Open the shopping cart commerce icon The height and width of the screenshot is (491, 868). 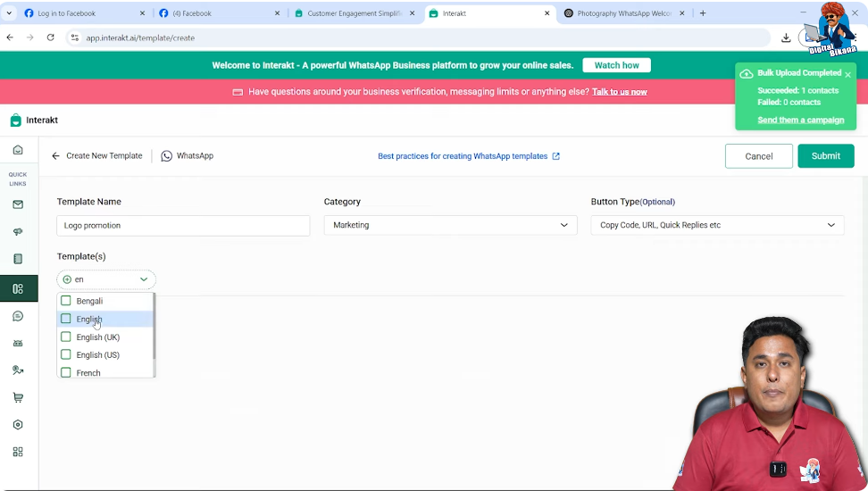(18, 397)
